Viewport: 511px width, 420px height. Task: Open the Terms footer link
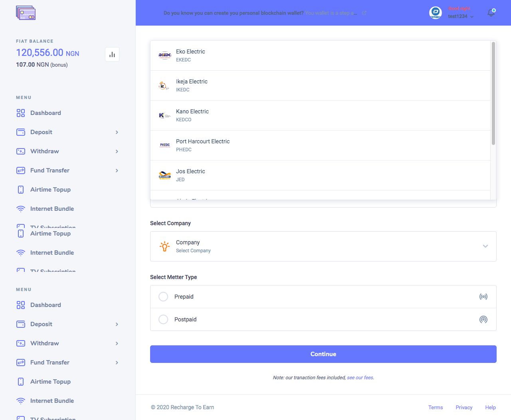436,407
